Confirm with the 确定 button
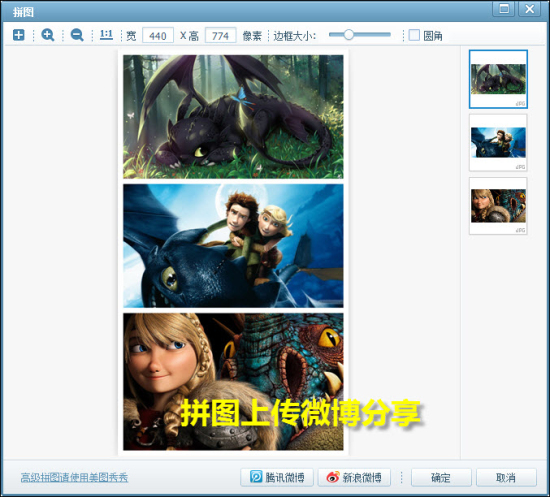 click(x=441, y=477)
